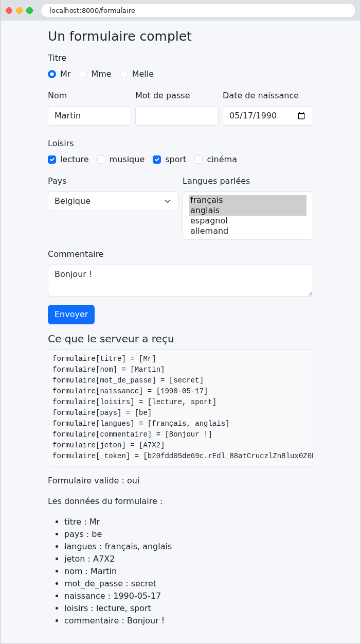
Task: Uncheck the lecture hobby checkbox
Action: point(52,160)
